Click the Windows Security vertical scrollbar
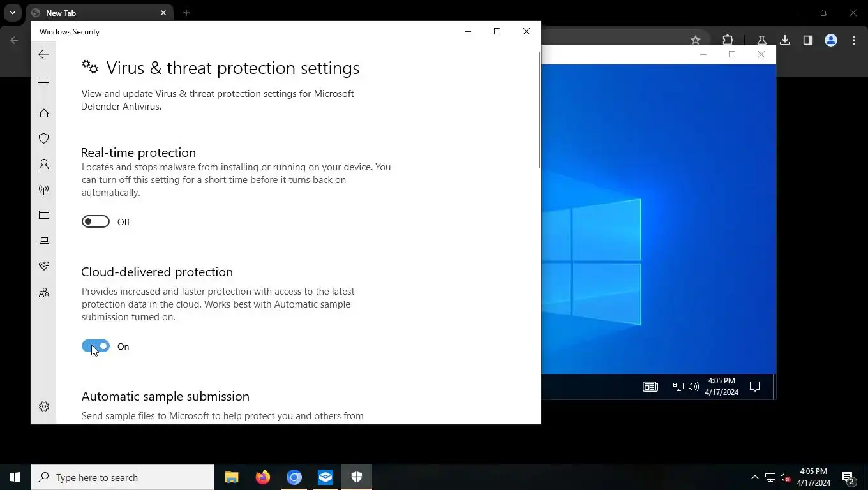Image resolution: width=868 pixels, height=490 pixels. [539, 110]
